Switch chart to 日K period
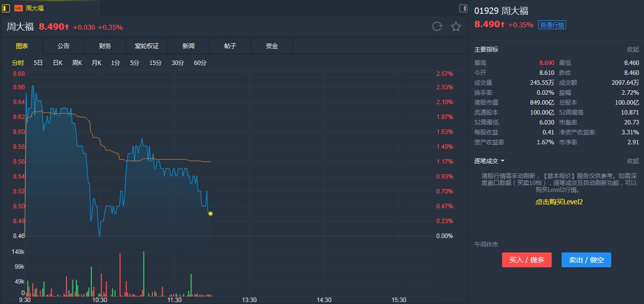 58,63
